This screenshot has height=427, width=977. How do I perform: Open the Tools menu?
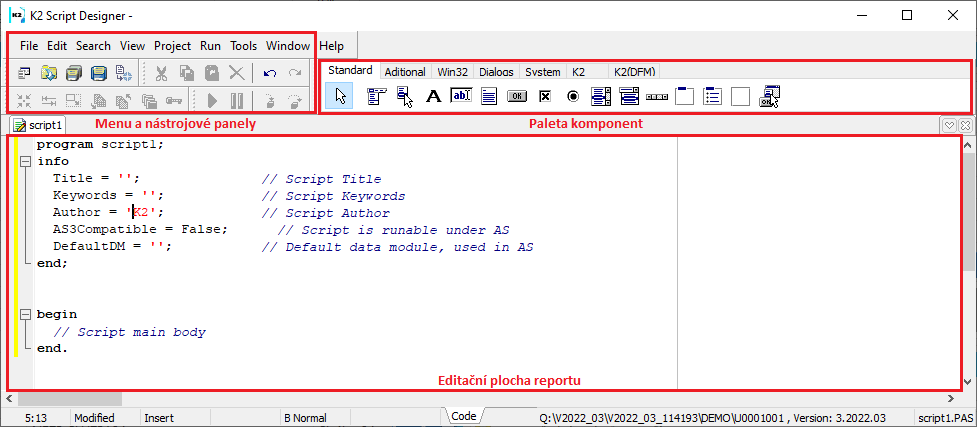(244, 46)
